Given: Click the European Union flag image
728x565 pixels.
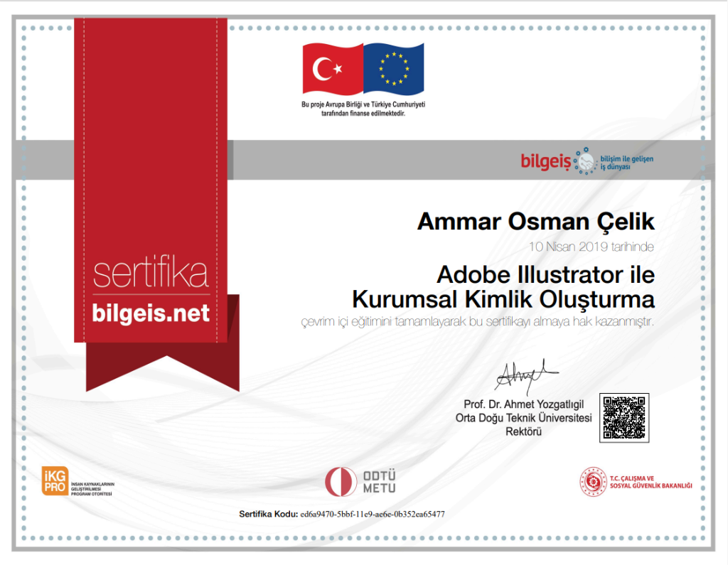Looking at the screenshot, I should point(394,69).
